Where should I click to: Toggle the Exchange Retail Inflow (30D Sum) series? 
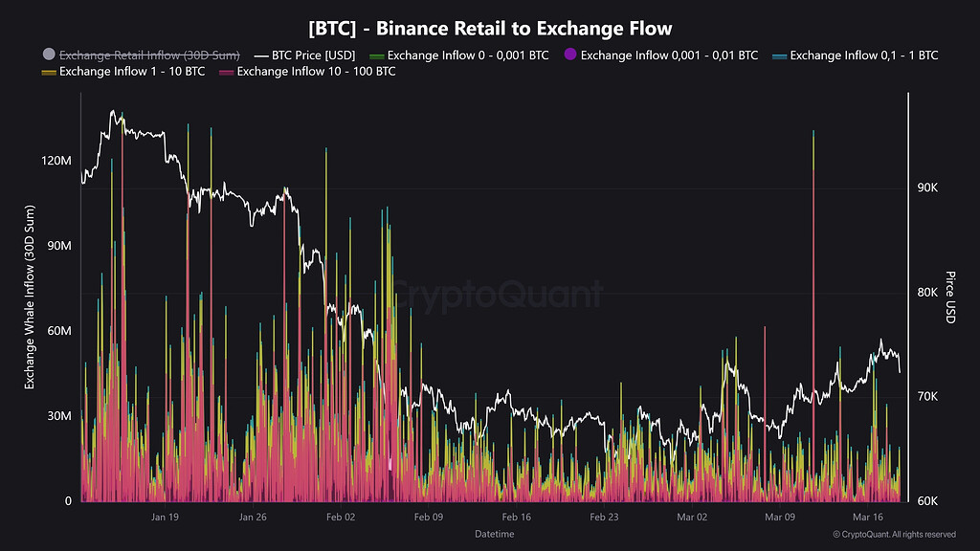click(x=149, y=55)
